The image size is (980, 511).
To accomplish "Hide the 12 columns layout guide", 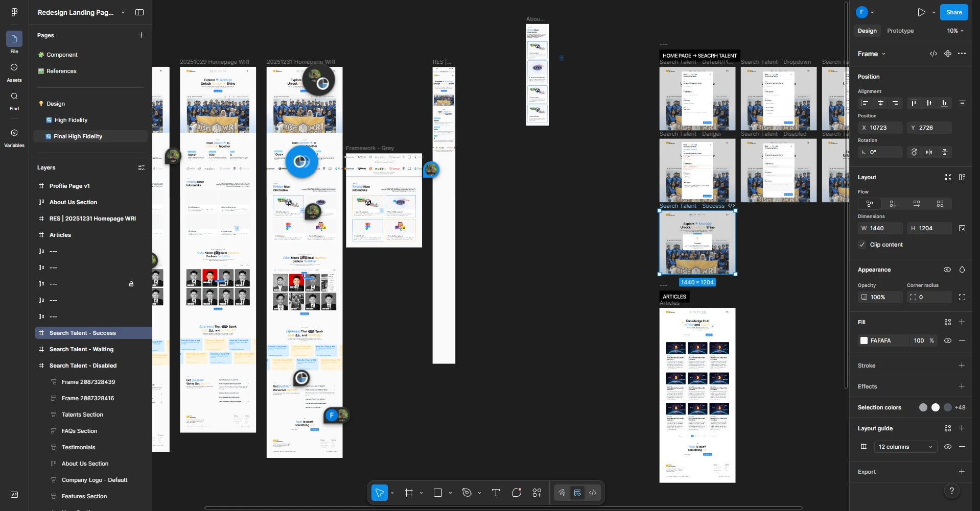I will (947, 447).
